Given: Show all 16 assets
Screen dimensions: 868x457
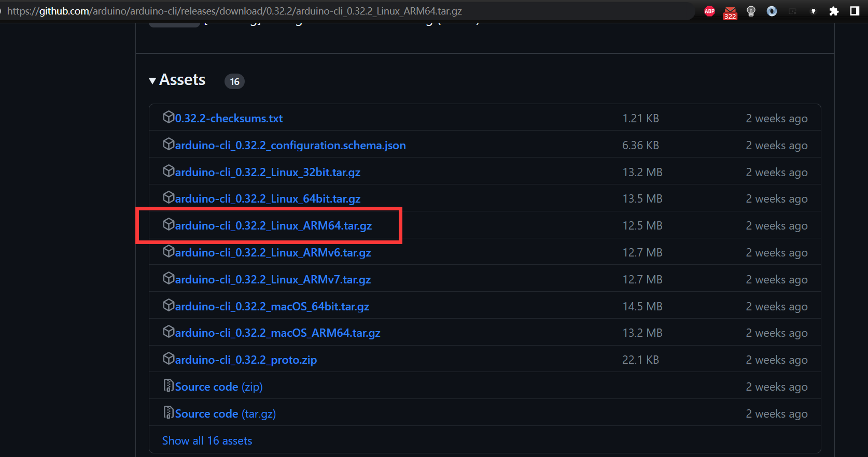Looking at the screenshot, I should [207, 441].
